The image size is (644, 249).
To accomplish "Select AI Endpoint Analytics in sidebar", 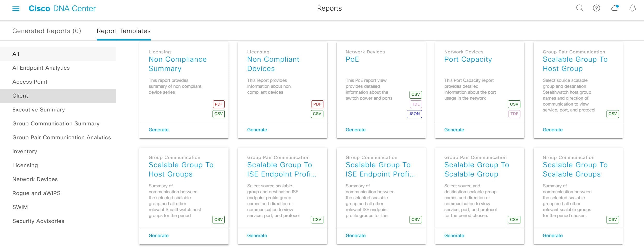I will [41, 68].
